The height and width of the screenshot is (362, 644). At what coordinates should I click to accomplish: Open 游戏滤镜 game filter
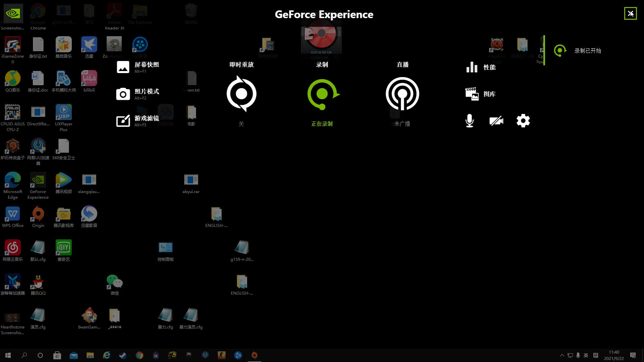tap(138, 121)
